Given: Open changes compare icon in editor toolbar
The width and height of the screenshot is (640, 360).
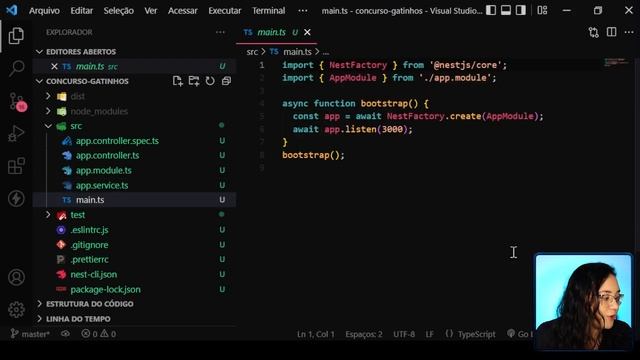Looking at the screenshot, I should (594, 32).
